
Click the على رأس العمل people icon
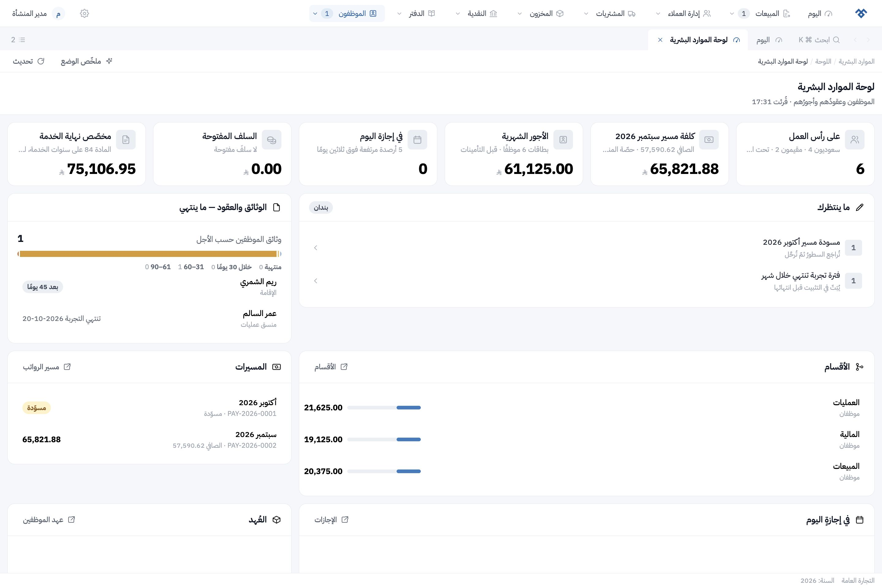point(855,140)
